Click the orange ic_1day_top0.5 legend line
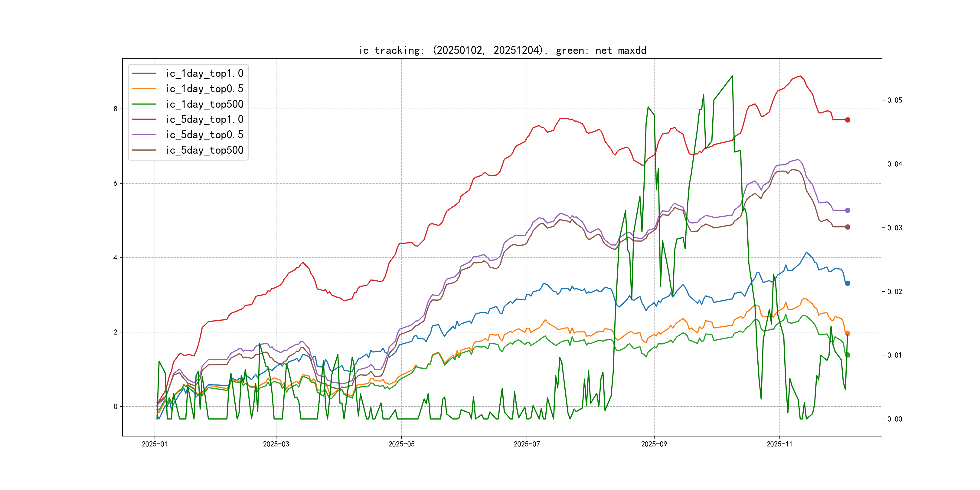 pos(144,89)
